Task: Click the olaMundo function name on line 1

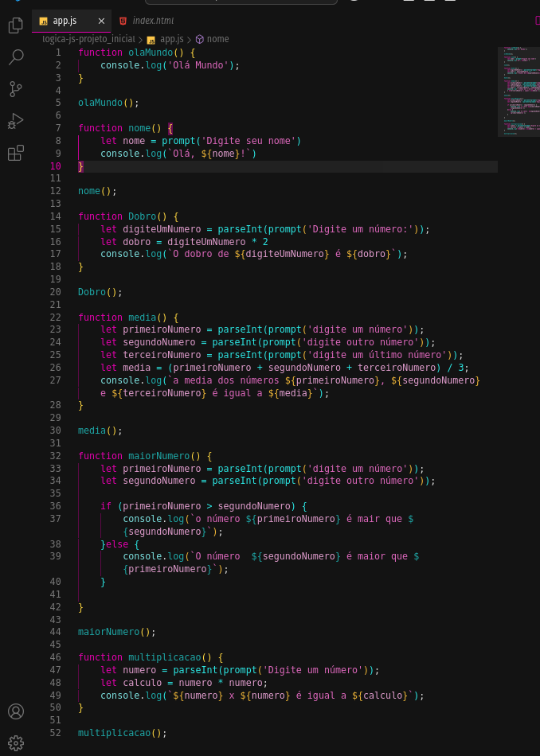Action: point(151,52)
